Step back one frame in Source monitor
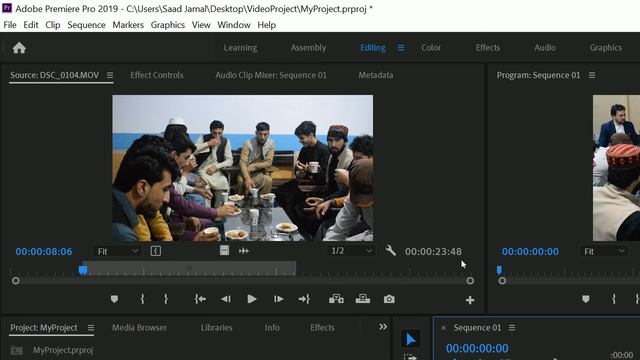This screenshot has width=640, height=360. [x=226, y=299]
